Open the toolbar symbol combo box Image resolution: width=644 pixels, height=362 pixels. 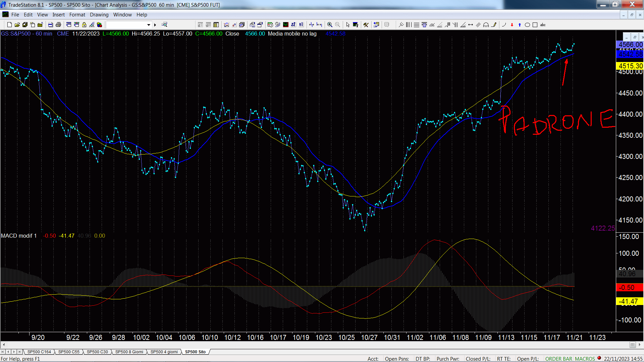coord(129,24)
